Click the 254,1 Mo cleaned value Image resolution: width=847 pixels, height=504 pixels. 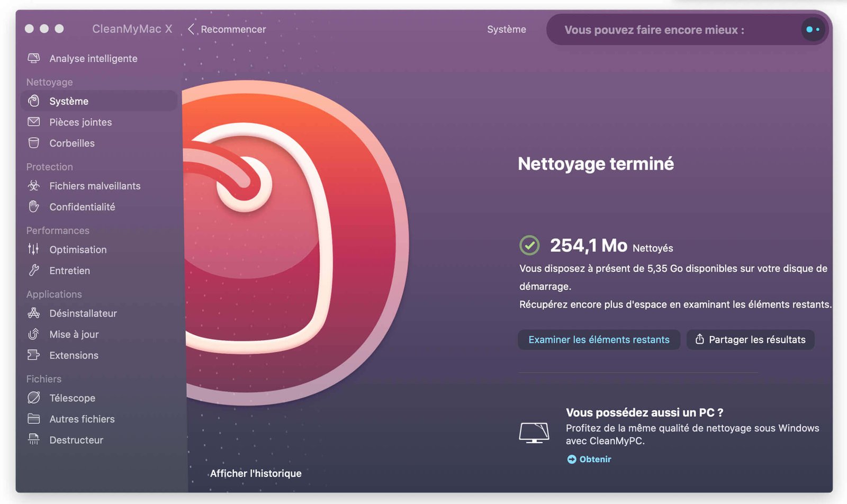(x=588, y=245)
